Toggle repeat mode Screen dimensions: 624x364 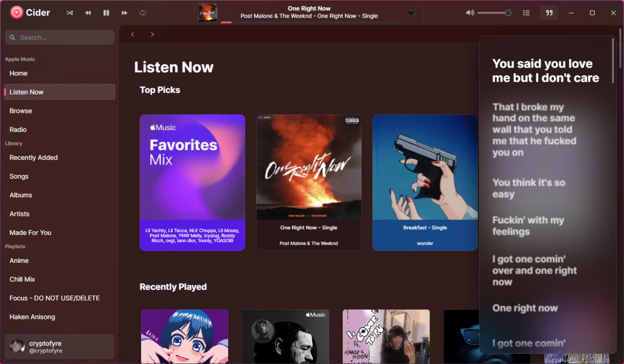pos(143,13)
